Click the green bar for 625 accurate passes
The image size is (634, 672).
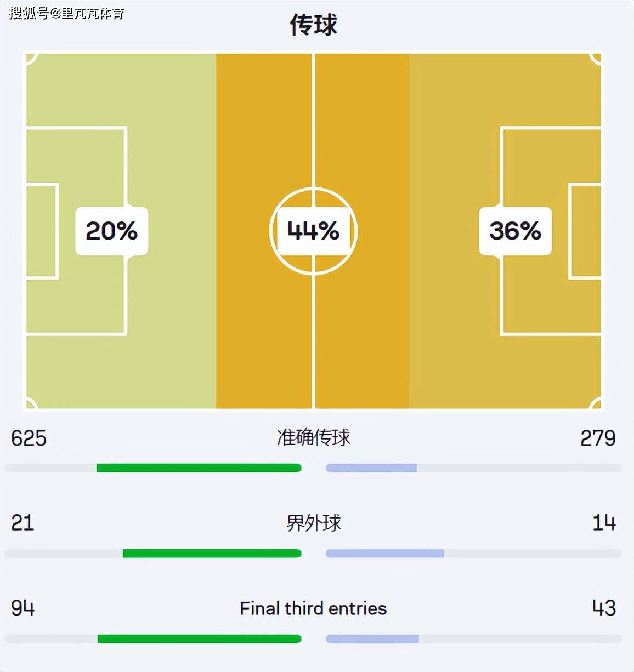(199, 468)
